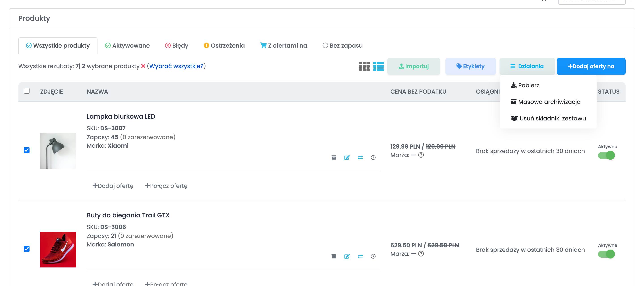
Task: Clear selection with red X icon
Action: pos(143,66)
